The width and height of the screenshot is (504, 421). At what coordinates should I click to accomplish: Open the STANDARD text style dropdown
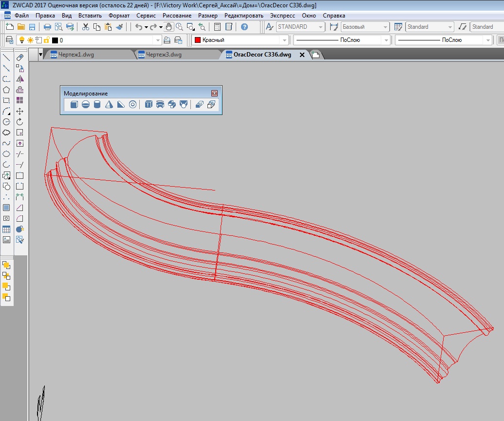click(x=320, y=27)
